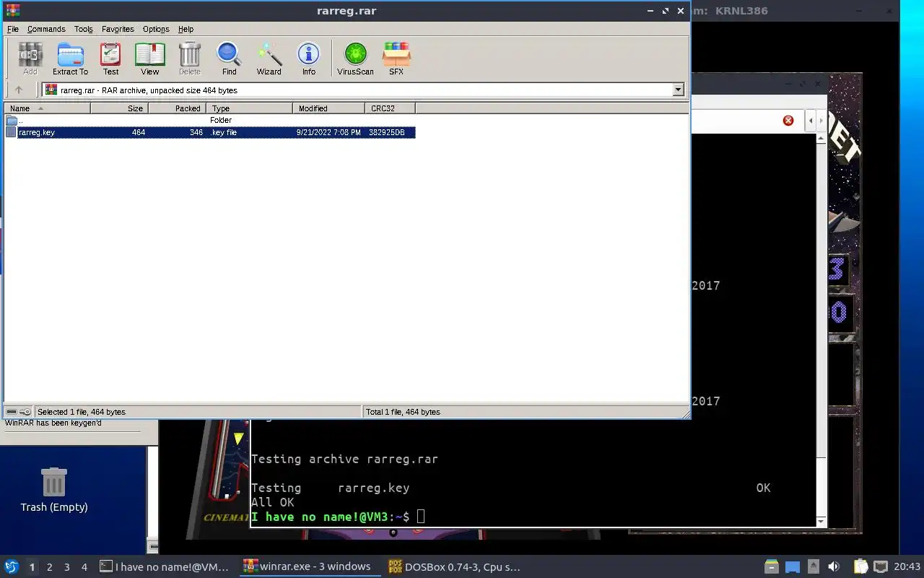Click the Delete trash can toolbar icon
Screen dimensions: 924x578
(189, 59)
